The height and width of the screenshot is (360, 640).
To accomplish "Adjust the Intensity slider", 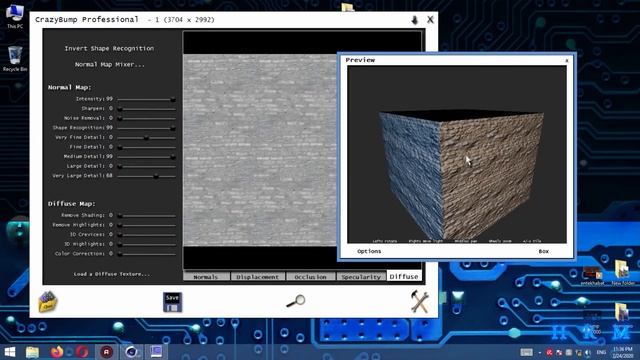I will pos(146,99).
